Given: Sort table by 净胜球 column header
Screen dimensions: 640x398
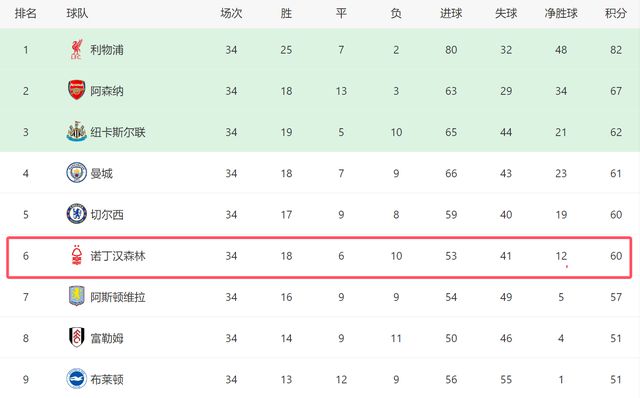Looking at the screenshot, I should [561, 13].
